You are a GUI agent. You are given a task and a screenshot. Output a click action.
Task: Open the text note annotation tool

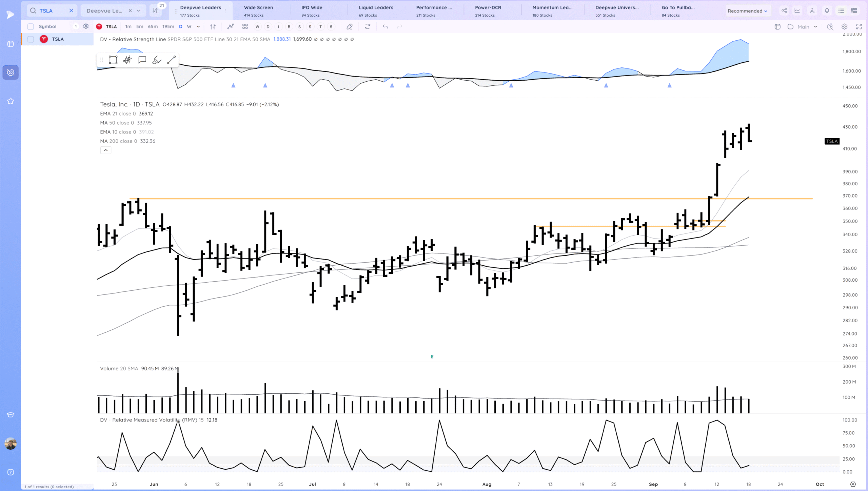[x=142, y=60]
